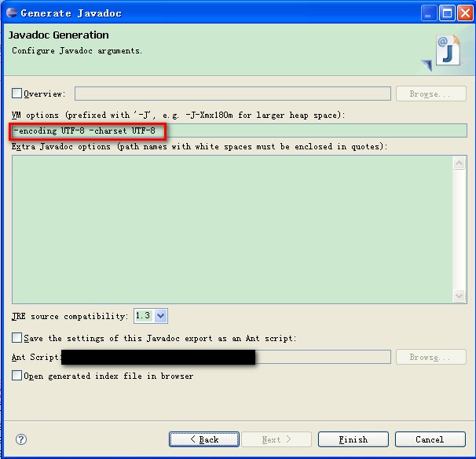The width and height of the screenshot is (476, 459).
Task: Click the Finish button
Action: click(353, 439)
